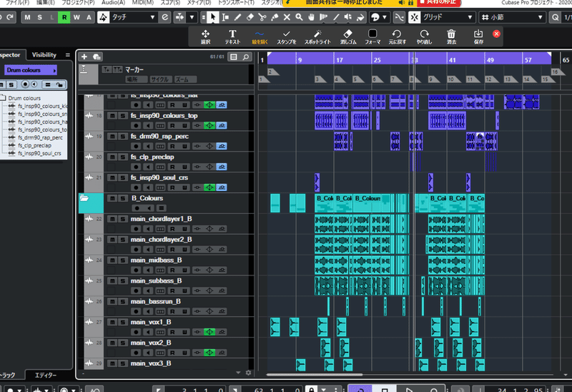
Task: Select the Range Selection tool
Action: [225, 17]
